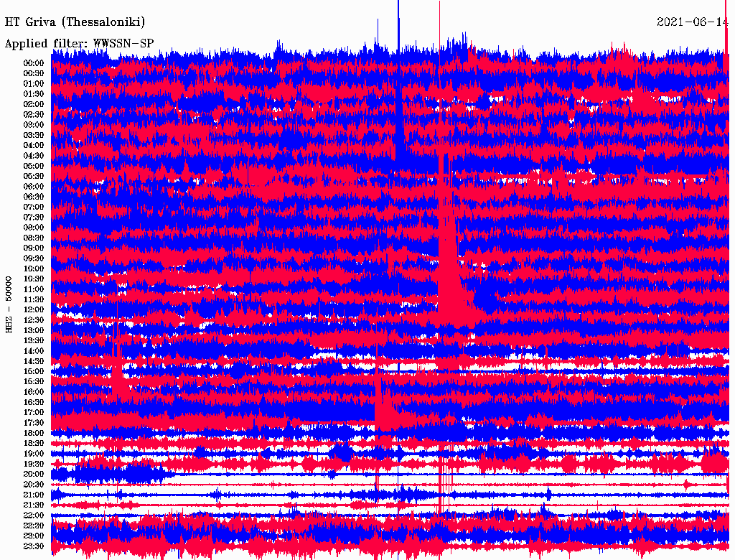Screen dimensions: 735x560
Task: Click the large red seismic event near 11:00
Action: [452, 280]
